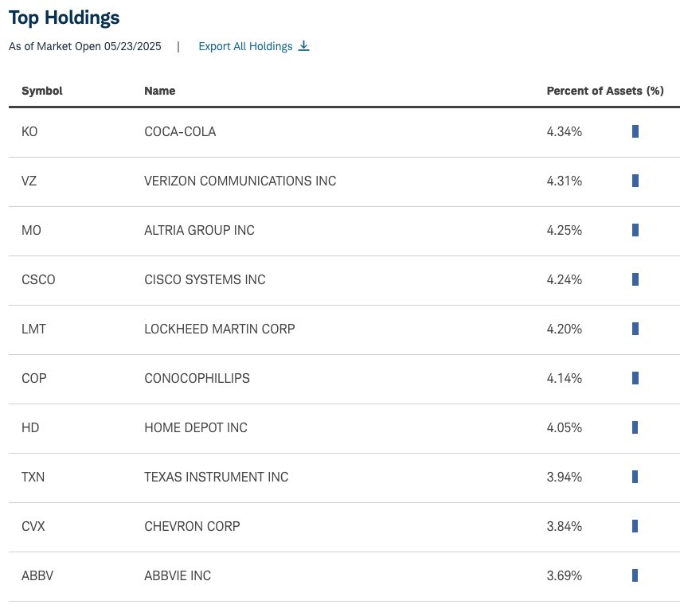Click the VZ ticker symbol
Image resolution: width=680 pixels, height=616 pixels.
coord(29,181)
